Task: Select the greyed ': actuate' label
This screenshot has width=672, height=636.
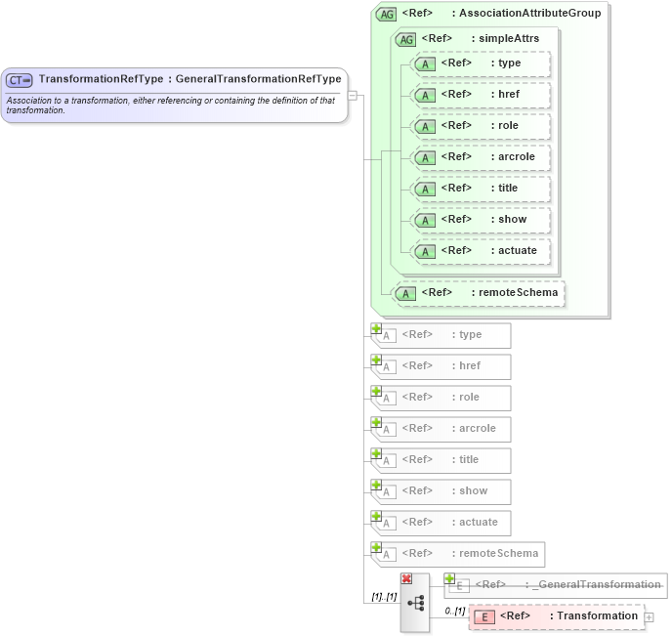Action: point(475,522)
